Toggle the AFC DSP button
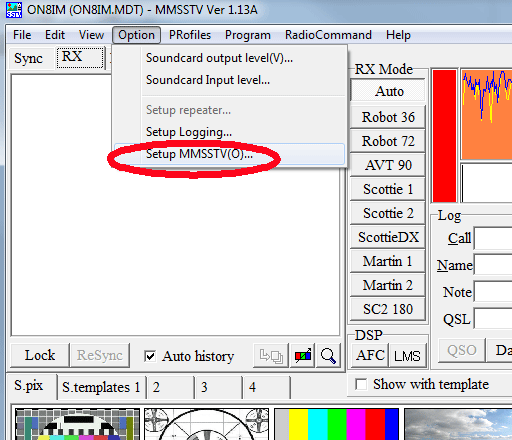512x440 pixels. [x=370, y=355]
